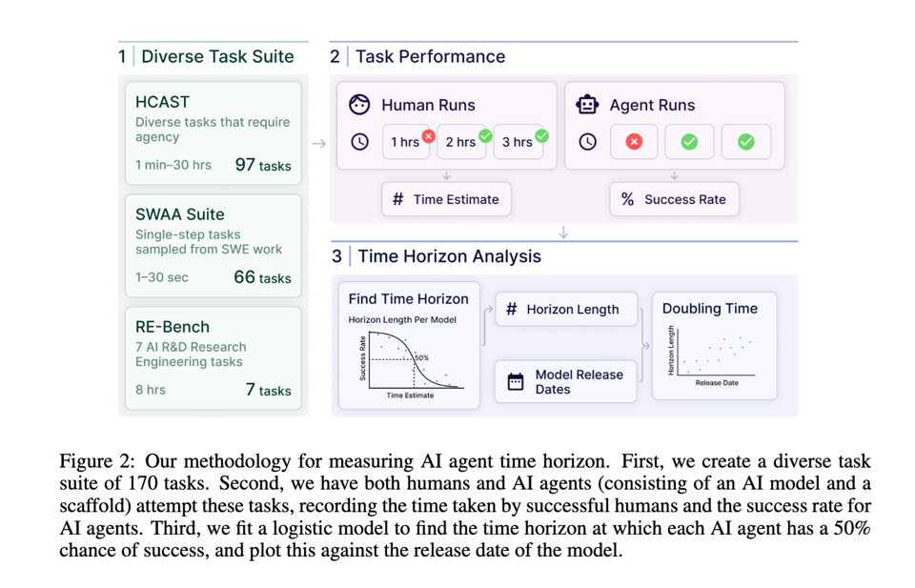
Task: Click the human face icon beside Human Runs
Action: [359, 105]
